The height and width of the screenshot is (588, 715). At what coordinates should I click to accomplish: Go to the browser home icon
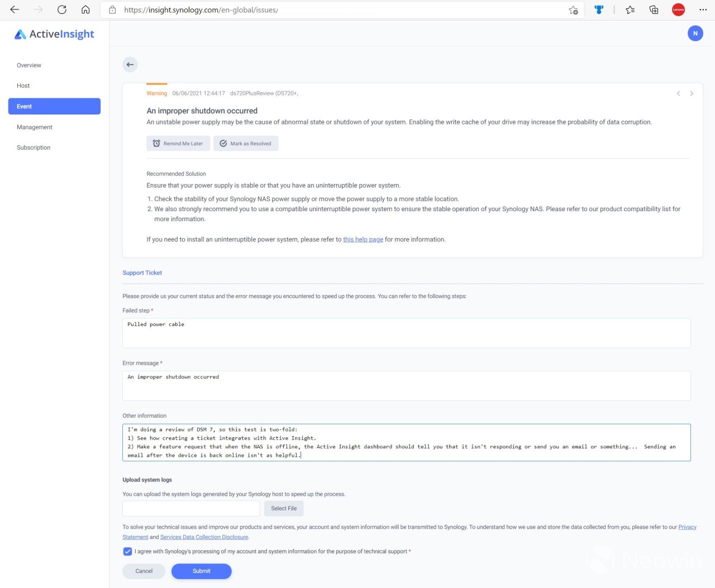(x=85, y=9)
